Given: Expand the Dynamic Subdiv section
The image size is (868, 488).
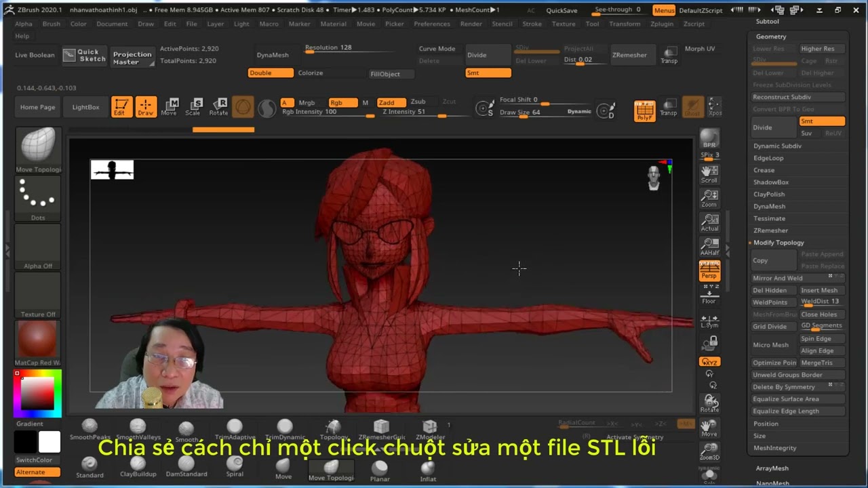Looking at the screenshot, I should click(777, 146).
